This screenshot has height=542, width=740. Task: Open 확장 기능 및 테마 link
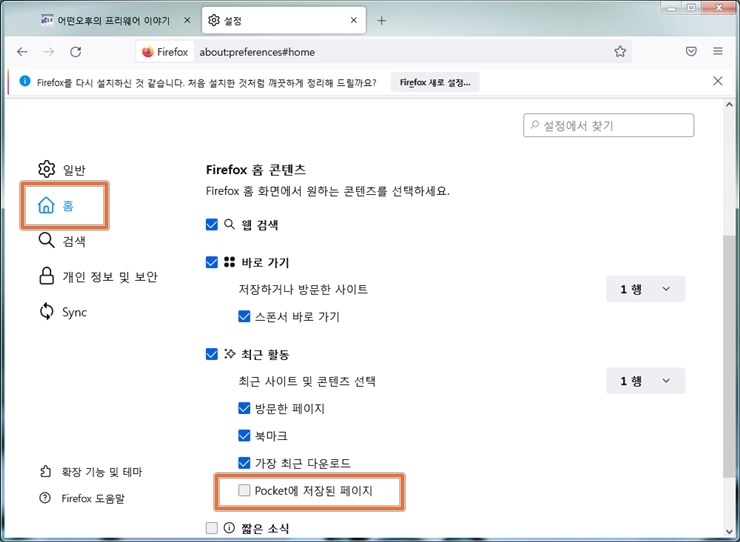point(91,472)
